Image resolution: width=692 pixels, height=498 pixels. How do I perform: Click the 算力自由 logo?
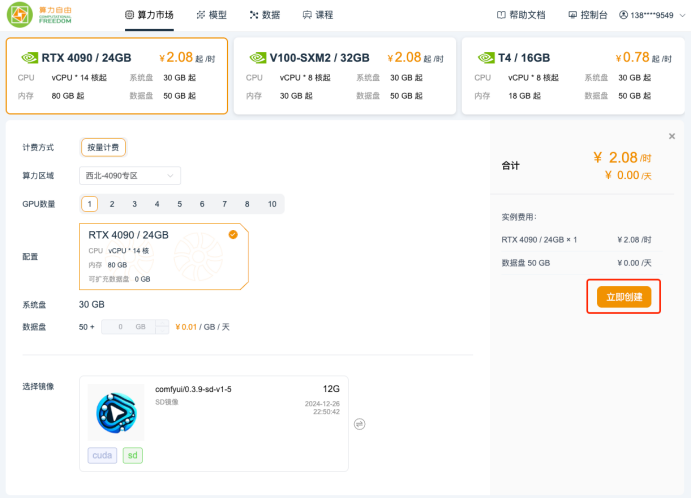tap(39, 15)
